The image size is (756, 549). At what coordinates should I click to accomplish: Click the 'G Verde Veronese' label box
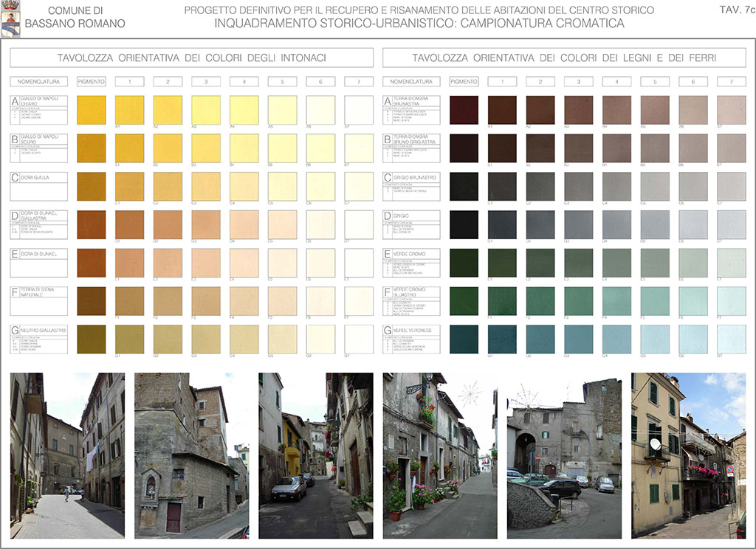(411, 339)
